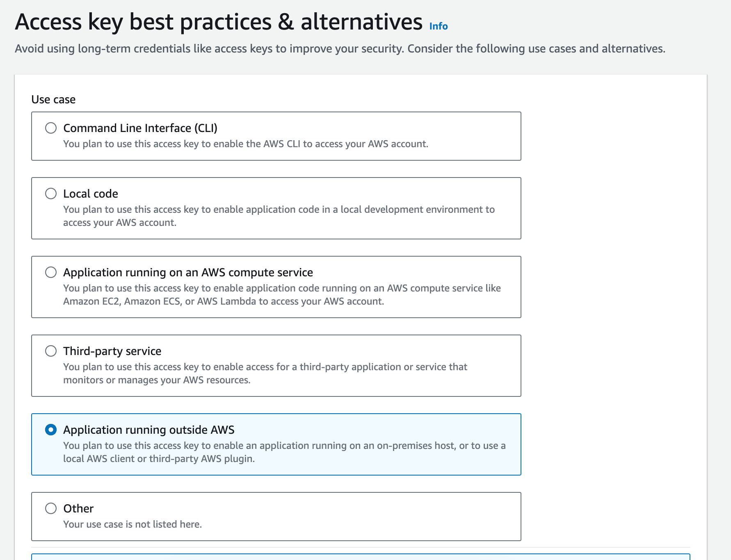Click the "Other" option label text
This screenshot has width=731, height=560.
click(x=78, y=508)
